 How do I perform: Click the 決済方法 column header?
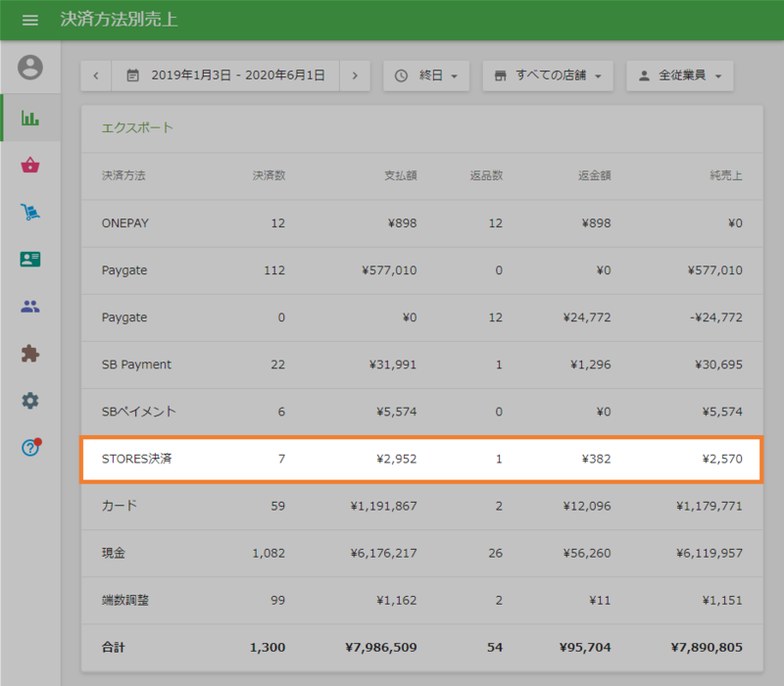123,176
